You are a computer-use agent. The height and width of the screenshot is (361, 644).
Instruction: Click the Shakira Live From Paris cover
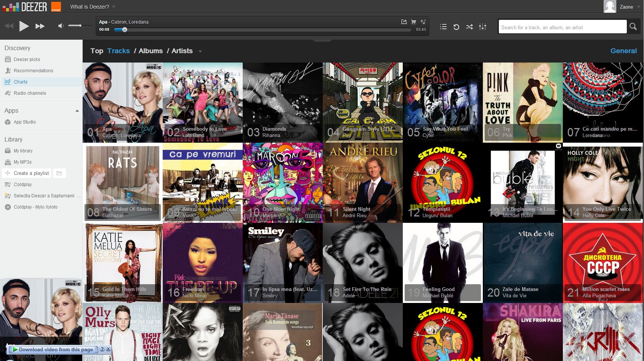pos(523,332)
